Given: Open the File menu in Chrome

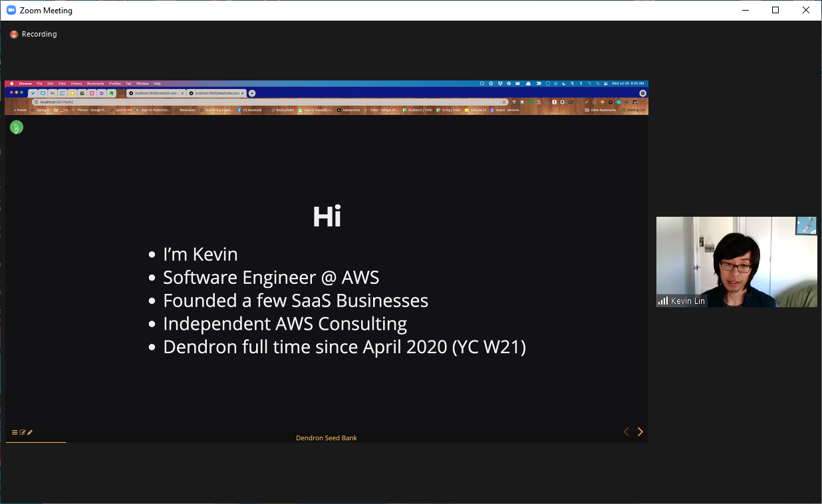Looking at the screenshot, I should coord(39,84).
